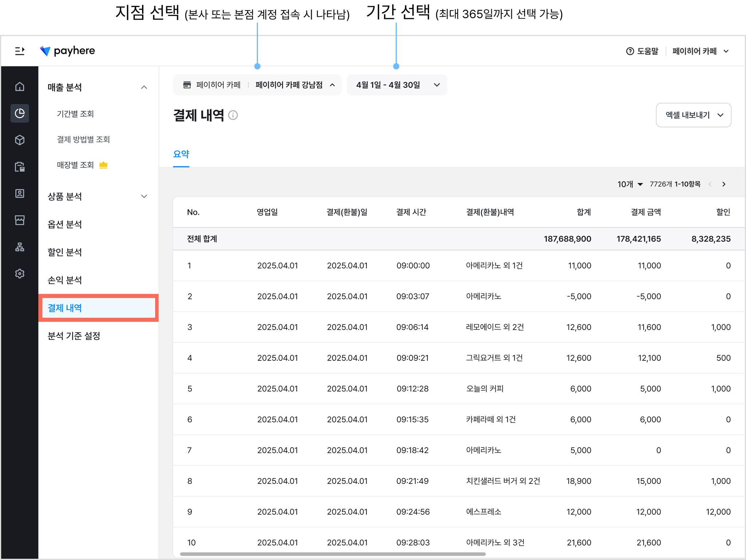The image size is (746, 560).
Task: Click the 7726개 1-10항목 count text
Action: (x=675, y=184)
